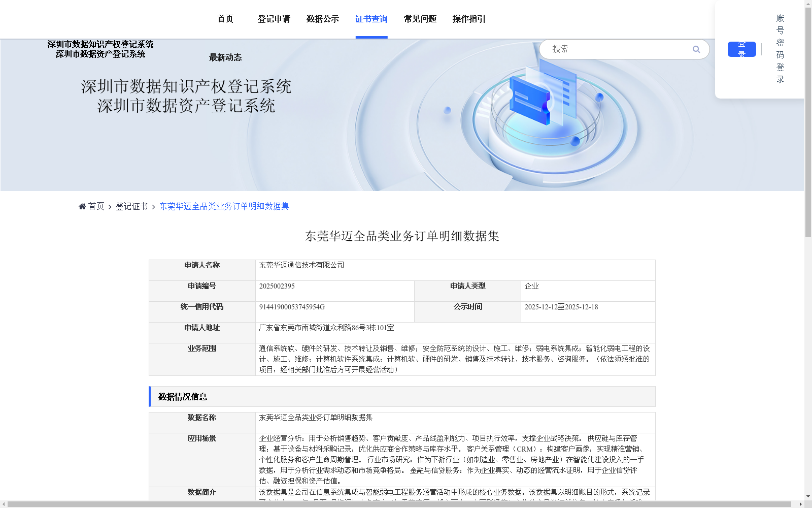Click the 申请人名称 label cell
Screen dimensions: 812x508
point(202,270)
